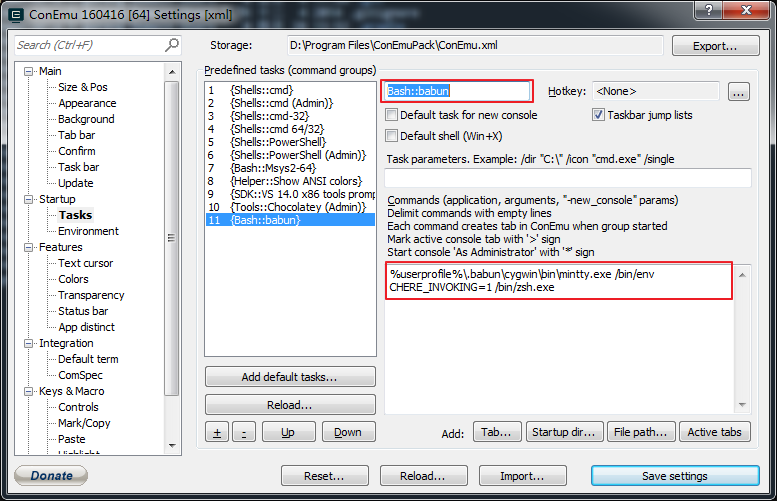Add a Tab... parameter

tap(497, 432)
